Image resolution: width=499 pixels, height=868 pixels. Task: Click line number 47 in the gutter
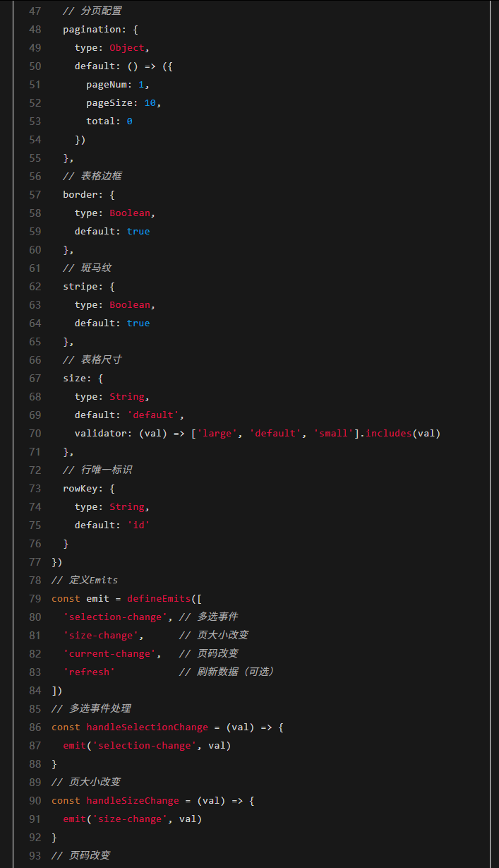tap(35, 11)
